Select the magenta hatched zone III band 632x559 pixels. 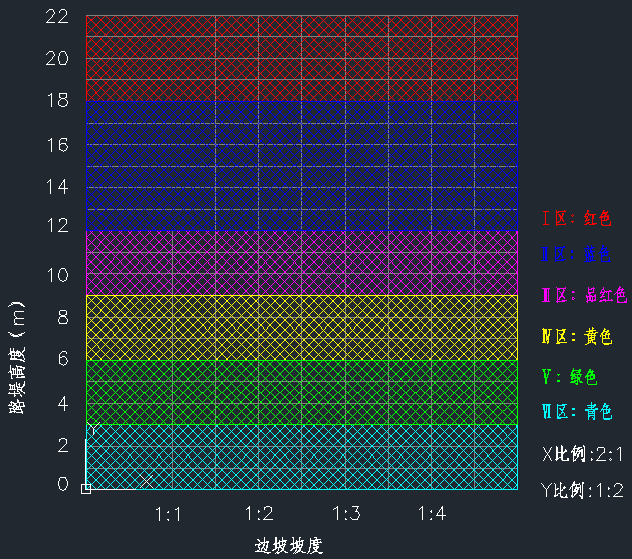tap(301, 263)
